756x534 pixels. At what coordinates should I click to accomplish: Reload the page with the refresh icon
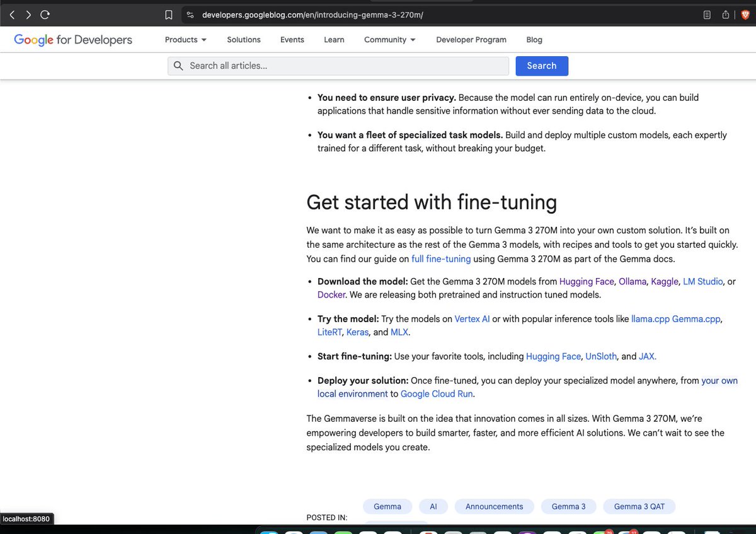[45, 15]
